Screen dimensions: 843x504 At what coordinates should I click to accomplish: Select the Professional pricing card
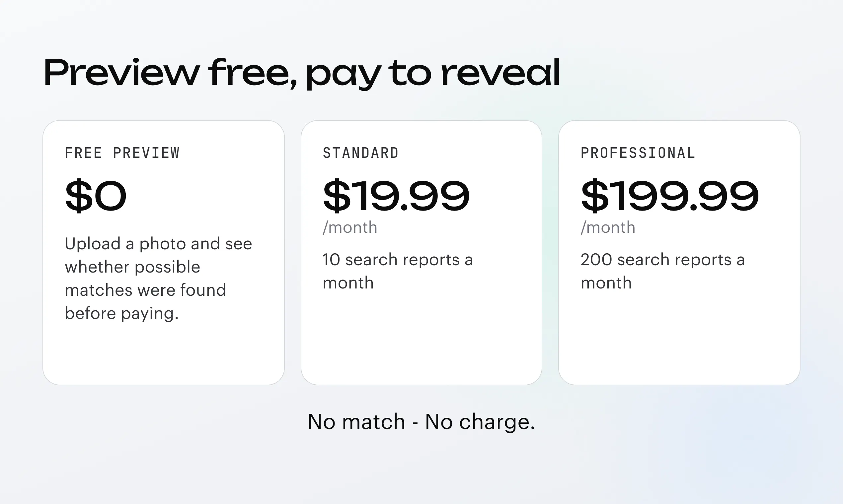click(x=679, y=252)
